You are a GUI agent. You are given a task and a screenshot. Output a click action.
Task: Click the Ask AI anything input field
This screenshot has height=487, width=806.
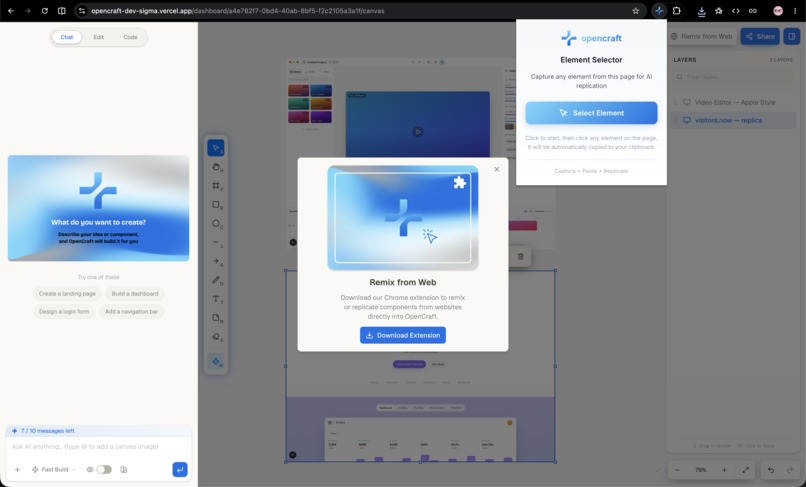tap(99, 446)
